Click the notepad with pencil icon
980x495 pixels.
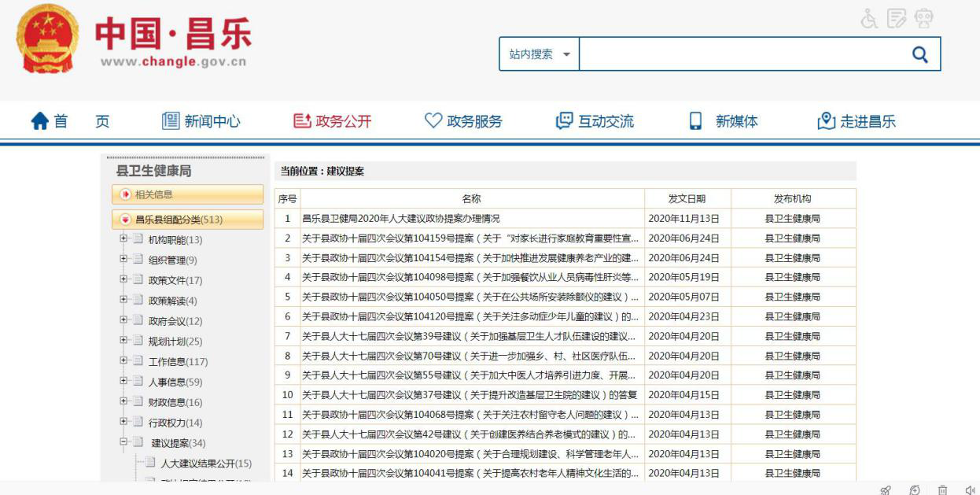897,19
